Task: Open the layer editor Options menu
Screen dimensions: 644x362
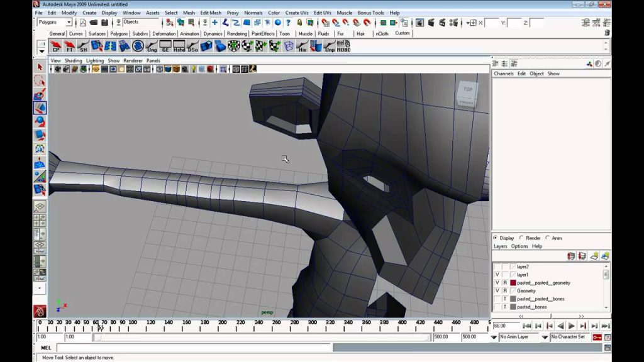Action: (519, 246)
